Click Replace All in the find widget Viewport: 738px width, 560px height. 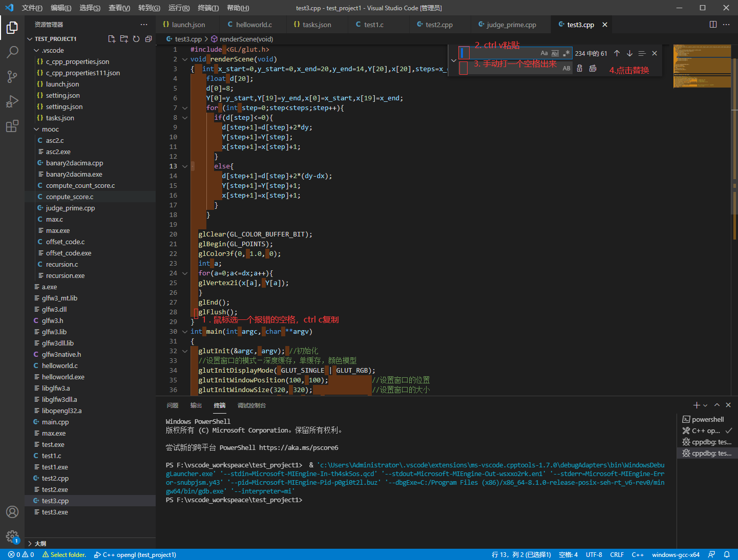point(593,68)
